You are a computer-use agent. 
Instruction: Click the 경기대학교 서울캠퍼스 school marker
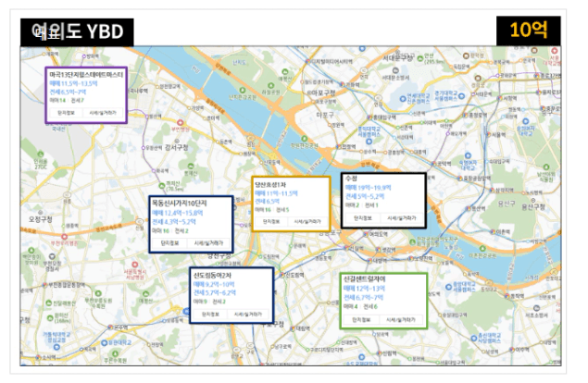tap(462, 96)
